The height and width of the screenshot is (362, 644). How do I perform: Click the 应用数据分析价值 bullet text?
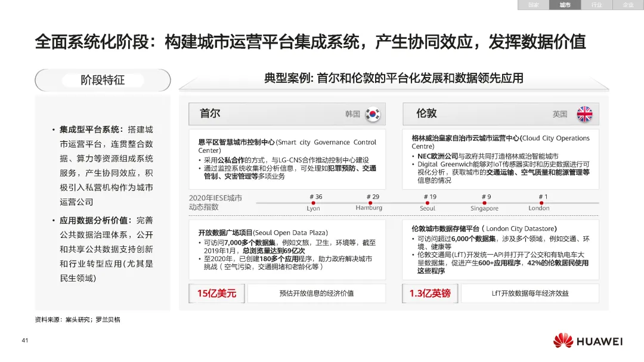pyautogui.click(x=106, y=249)
